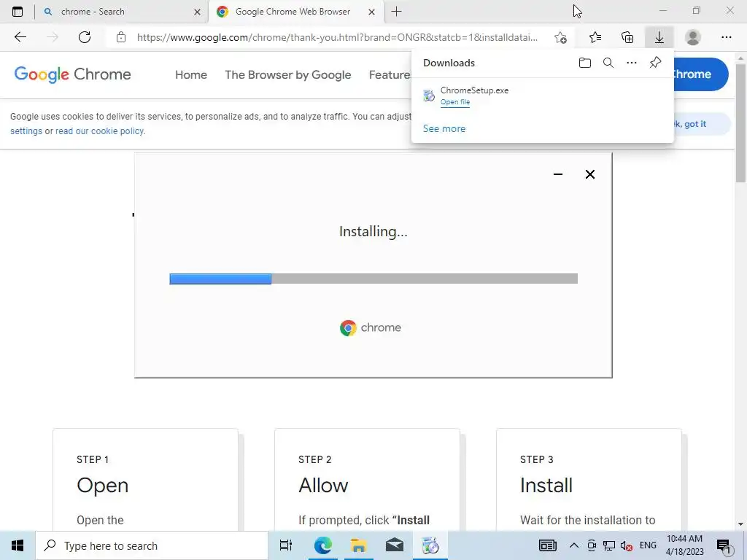Close the Chrome installer dialog

pos(589,174)
